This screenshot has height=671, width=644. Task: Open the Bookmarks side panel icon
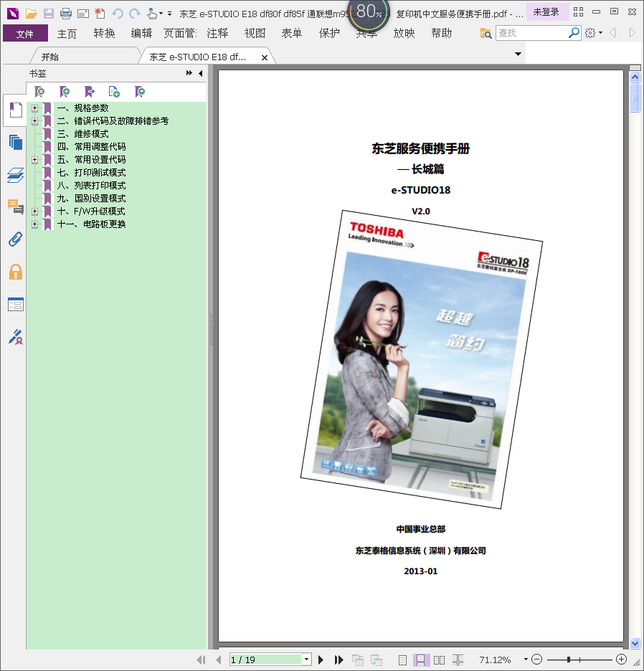(x=15, y=110)
